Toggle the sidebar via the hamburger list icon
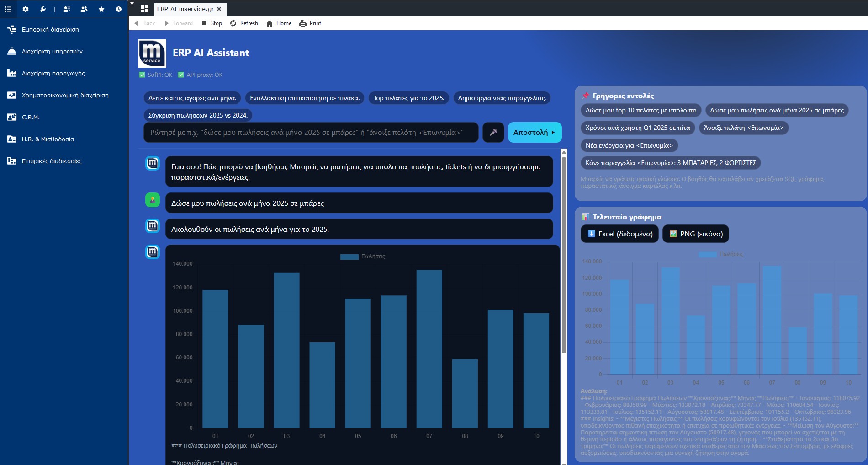The width and height of the screenshot is (868, 465). tap(8, 9)
